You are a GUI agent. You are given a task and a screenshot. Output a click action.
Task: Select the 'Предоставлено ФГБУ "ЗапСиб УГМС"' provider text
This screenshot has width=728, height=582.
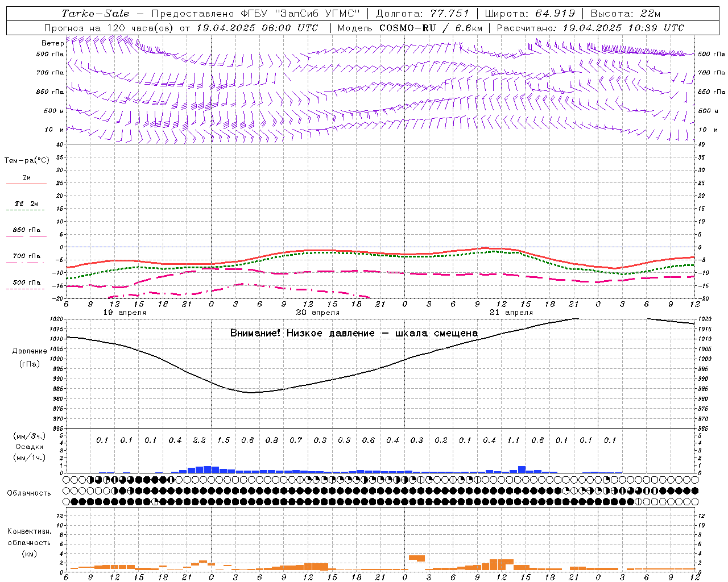(x=255, y=14)
